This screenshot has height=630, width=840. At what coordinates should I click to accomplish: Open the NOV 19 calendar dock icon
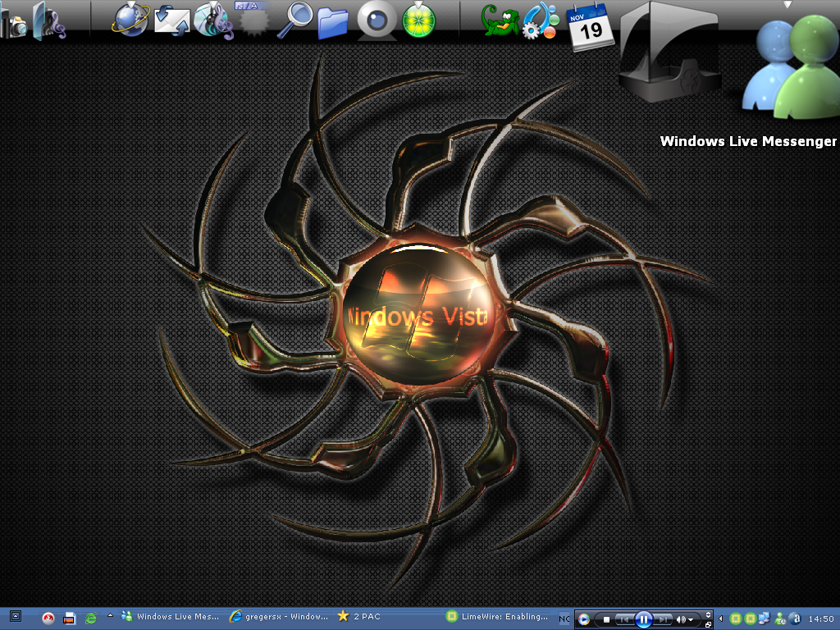pos(591,27)
